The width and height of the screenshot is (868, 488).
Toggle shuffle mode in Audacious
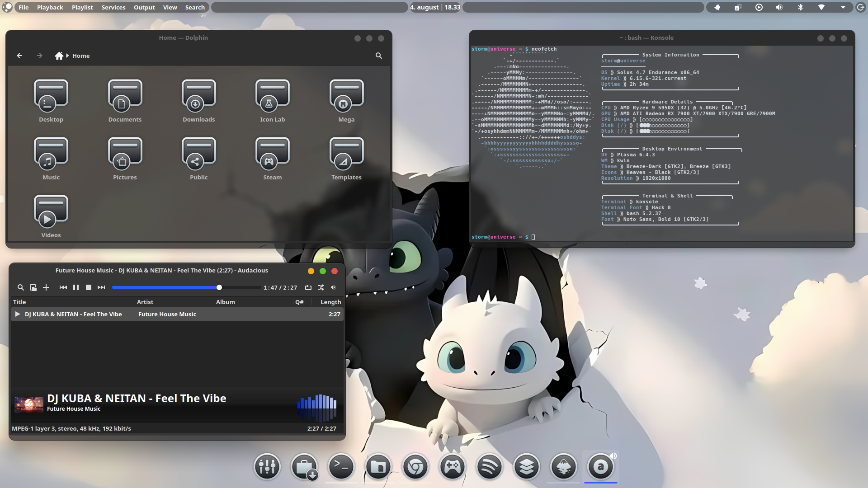click(x=321, y=287)
